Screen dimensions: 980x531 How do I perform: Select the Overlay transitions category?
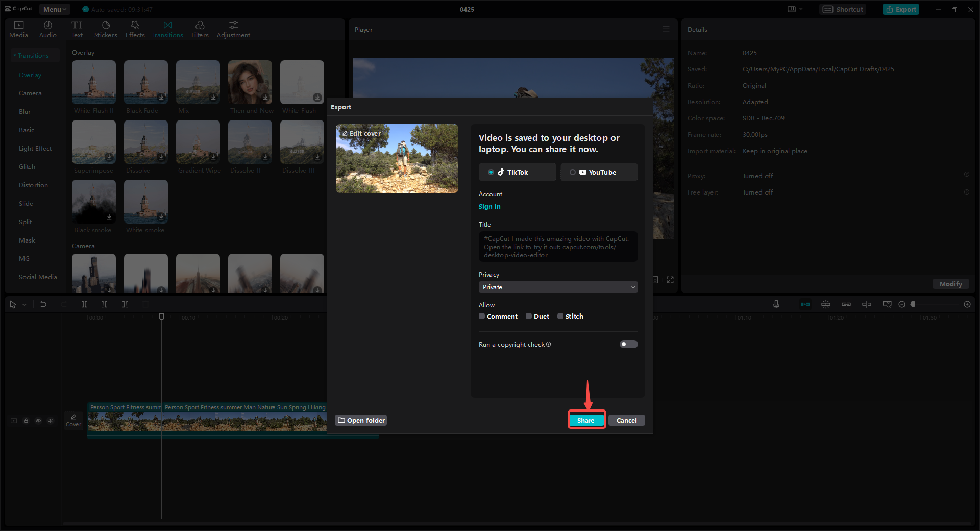(x=30, y=75)
